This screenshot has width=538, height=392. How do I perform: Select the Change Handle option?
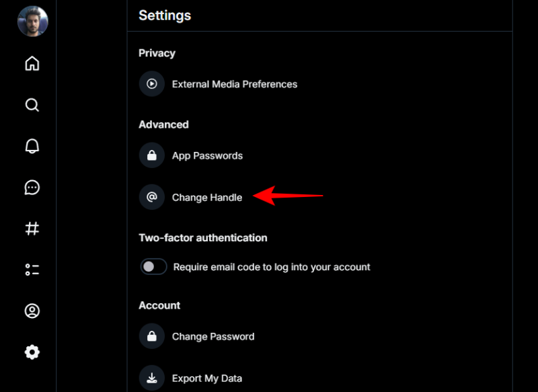click(206, 198)
